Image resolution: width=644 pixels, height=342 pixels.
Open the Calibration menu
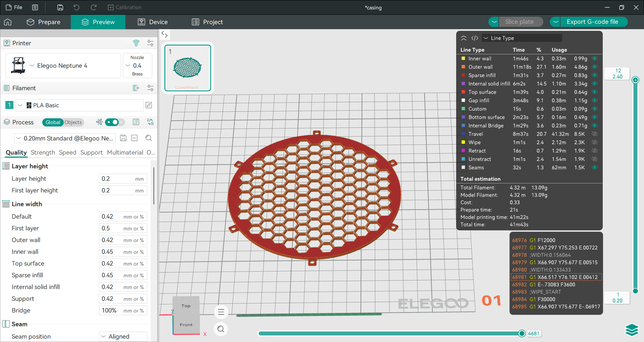click(124, 7)
